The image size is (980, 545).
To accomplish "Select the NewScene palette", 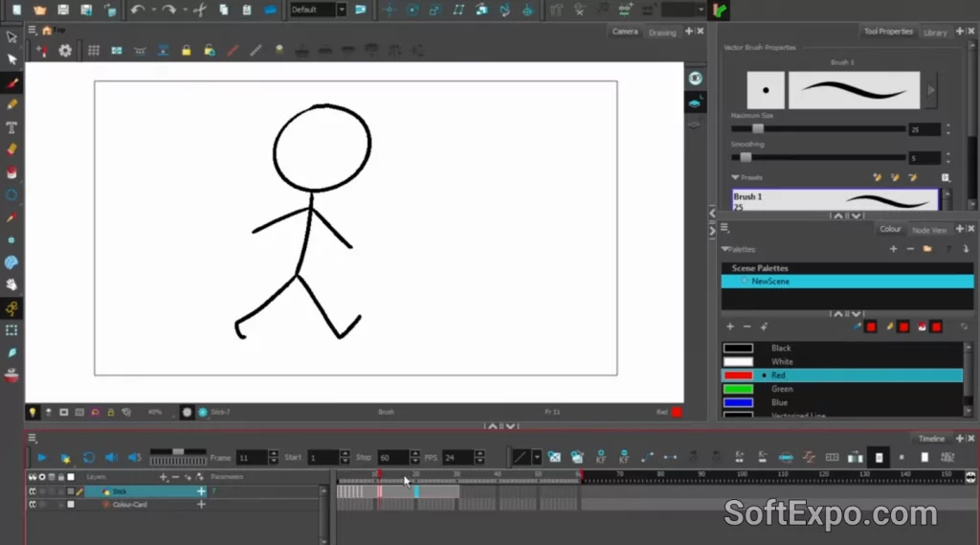I will (x=847, y=282).
